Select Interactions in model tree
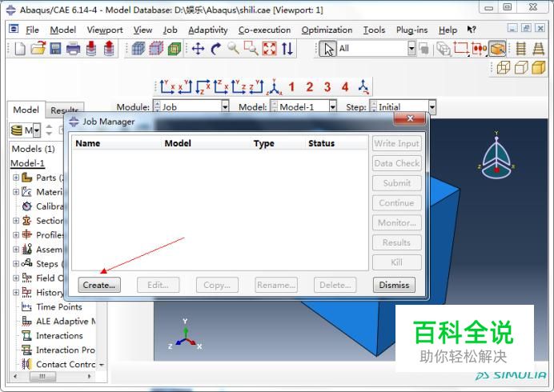 tap(59, 335)
